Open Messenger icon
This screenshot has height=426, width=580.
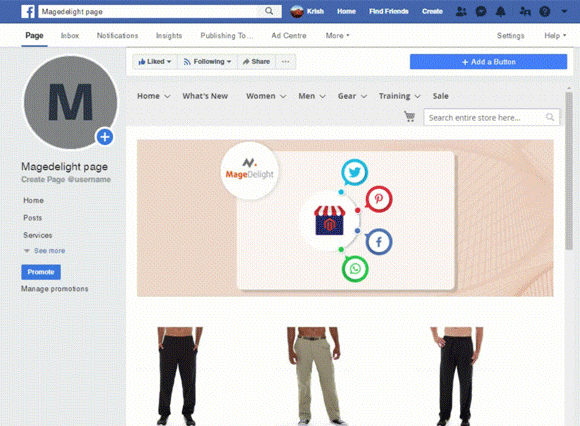[480, 11]
